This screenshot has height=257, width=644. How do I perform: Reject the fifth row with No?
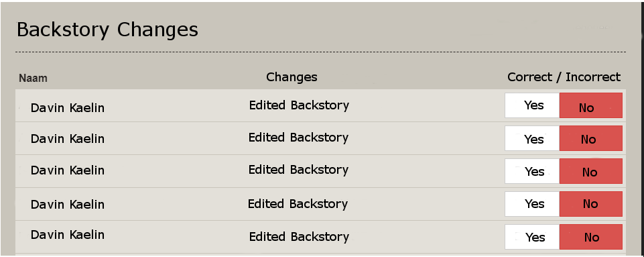591,237
